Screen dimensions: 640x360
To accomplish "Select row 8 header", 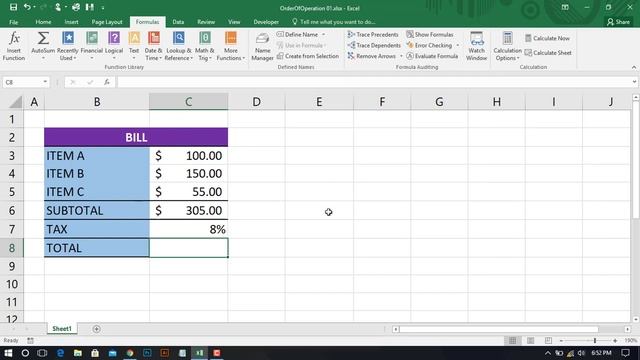I will (x=12, y=248).
